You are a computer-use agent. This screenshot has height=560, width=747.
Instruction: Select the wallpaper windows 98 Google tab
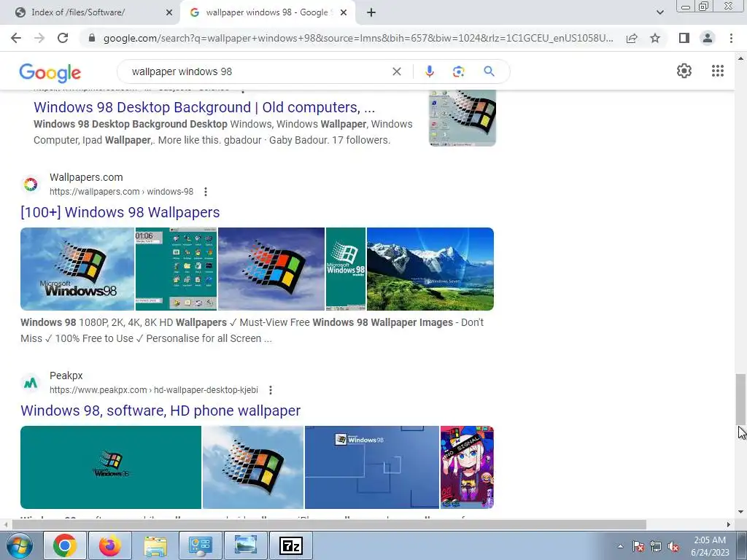pos(267,12)
